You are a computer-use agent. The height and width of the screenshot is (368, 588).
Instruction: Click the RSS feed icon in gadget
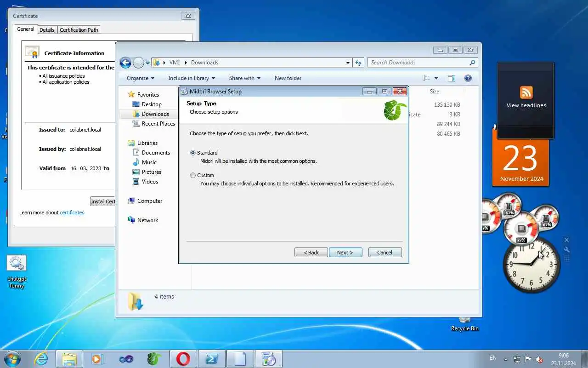pos(526,92)
